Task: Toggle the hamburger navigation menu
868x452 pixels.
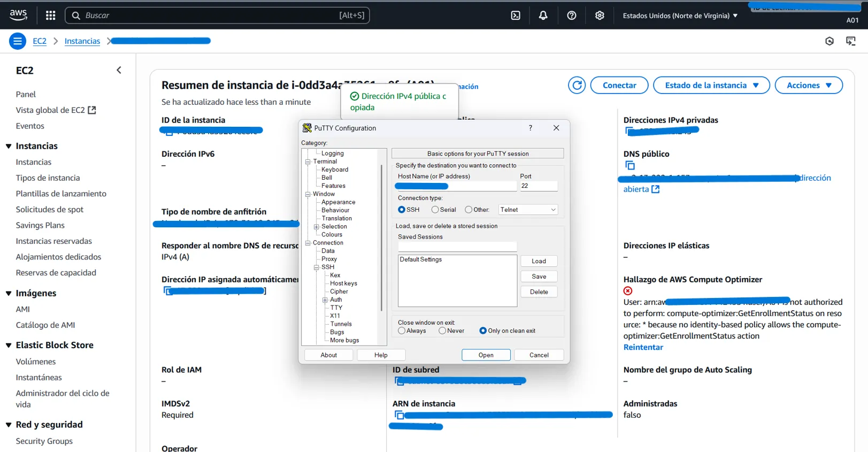Action: [18, 41]
